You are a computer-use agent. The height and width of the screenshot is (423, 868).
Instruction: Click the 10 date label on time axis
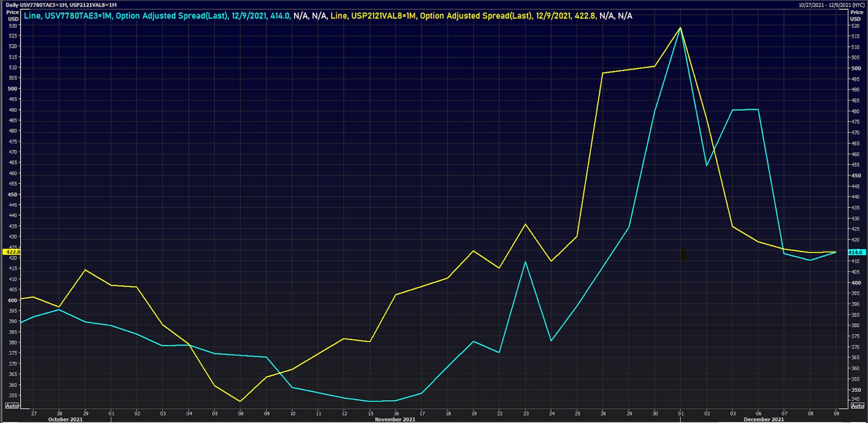click(292, 414)
